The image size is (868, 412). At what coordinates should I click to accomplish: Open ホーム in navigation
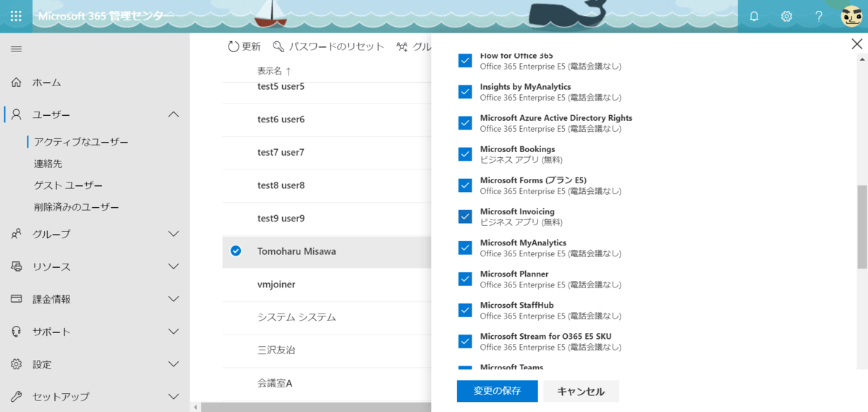(47, 83)
